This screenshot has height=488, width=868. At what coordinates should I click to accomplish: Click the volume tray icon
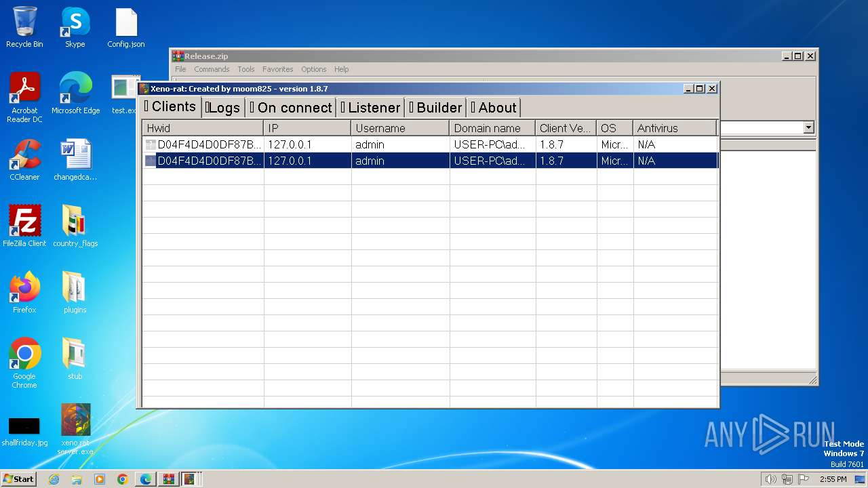coord(770,479)
